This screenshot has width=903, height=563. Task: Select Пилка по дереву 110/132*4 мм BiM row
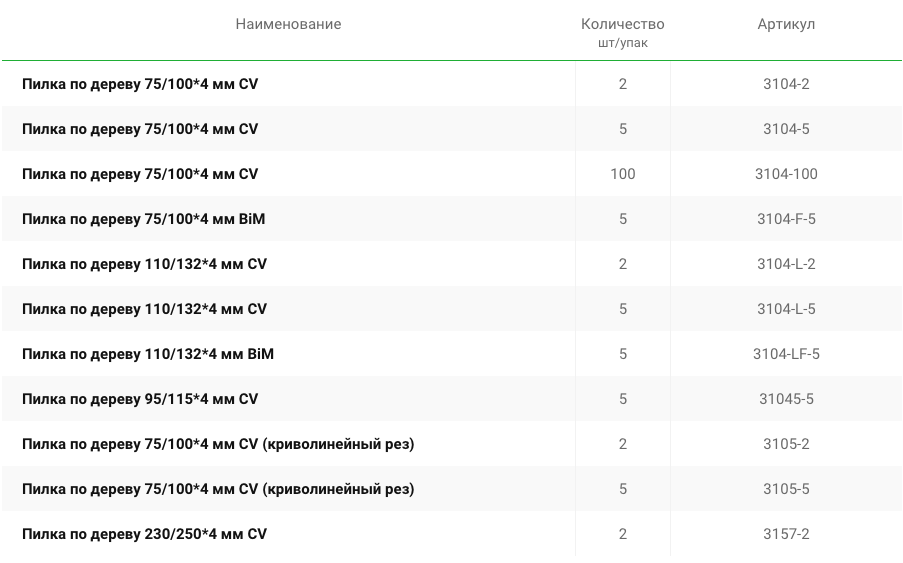pyautogui.click(x=452, y=353)
